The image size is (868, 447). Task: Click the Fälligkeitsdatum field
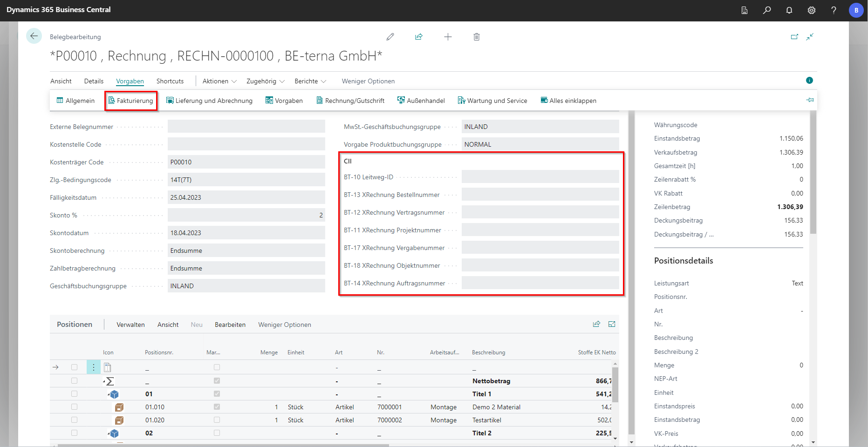click(x=246, y=197)
